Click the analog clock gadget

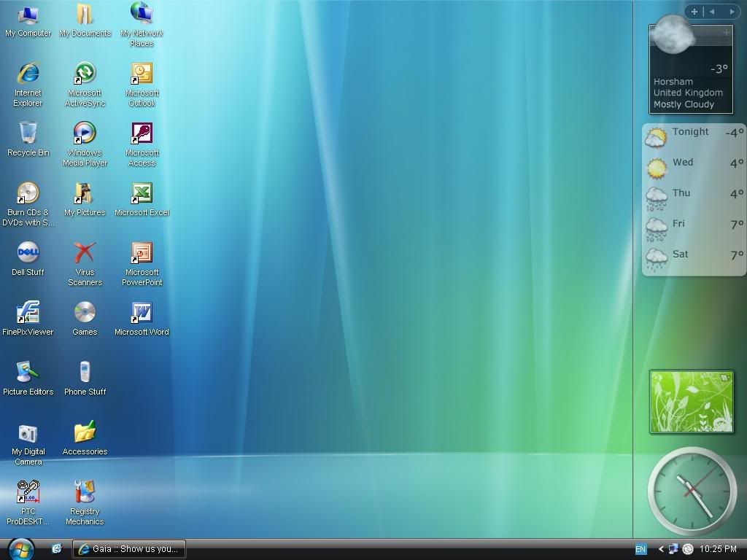coord(692,491)
